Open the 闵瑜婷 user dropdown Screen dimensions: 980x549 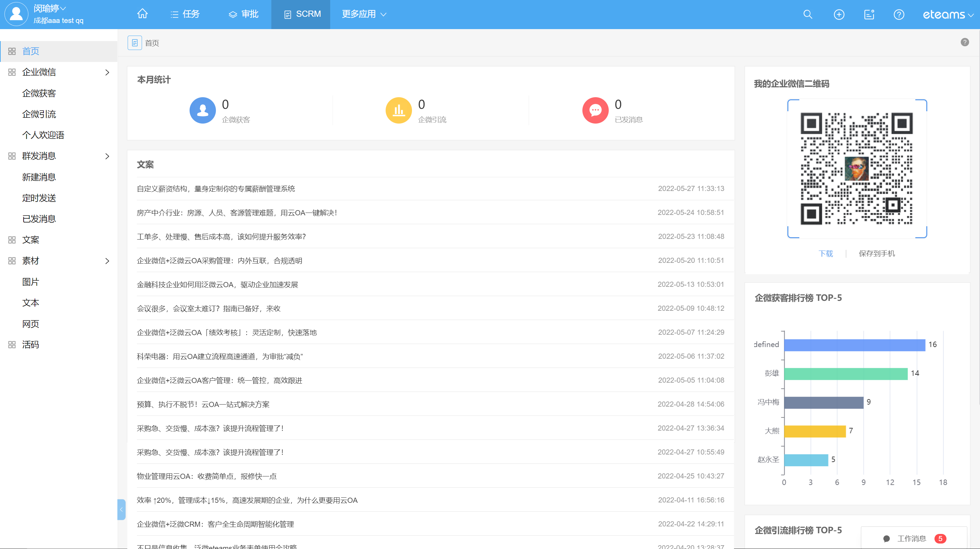click(x=50, y=8)
